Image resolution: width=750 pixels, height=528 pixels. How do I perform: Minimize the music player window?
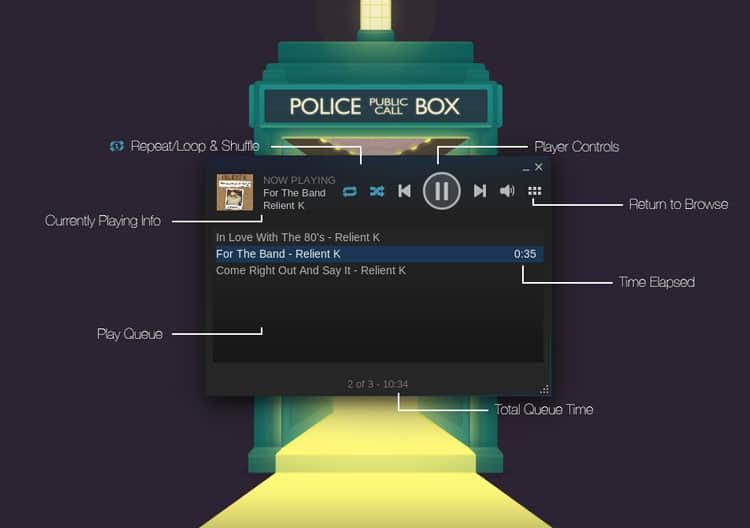pyautogui.click(x=526, y=168)
